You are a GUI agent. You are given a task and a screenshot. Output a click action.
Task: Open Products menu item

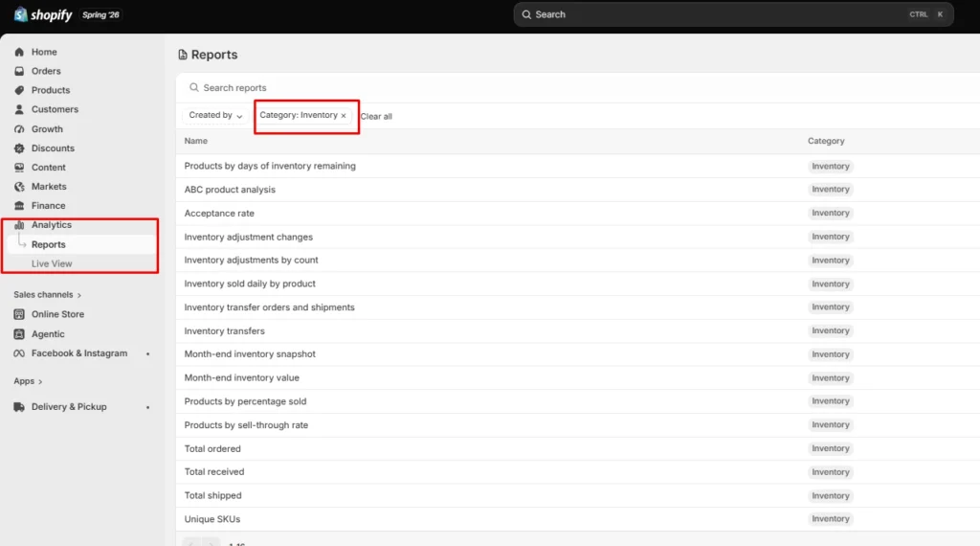51,90
